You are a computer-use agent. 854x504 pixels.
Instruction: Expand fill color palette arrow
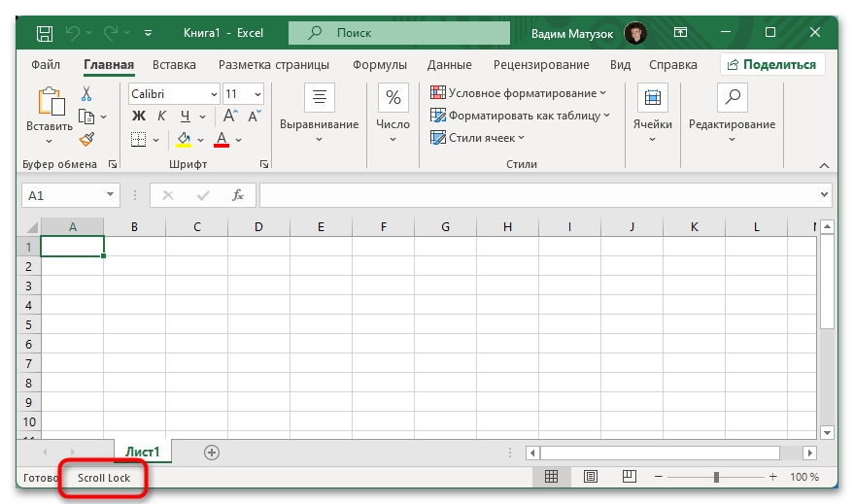tap(200, 140)
